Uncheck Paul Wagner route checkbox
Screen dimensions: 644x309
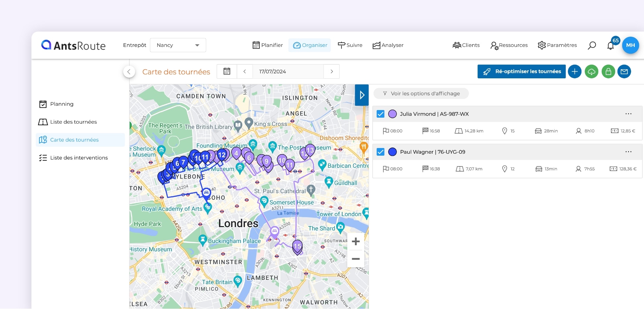point(381,152)
